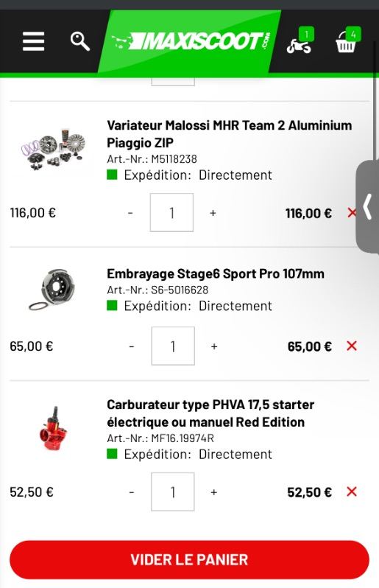Viewport: 379px width, 588px height.
Task: Decrease Embrayage Stage6 quantity
Action: coord(132,346)
